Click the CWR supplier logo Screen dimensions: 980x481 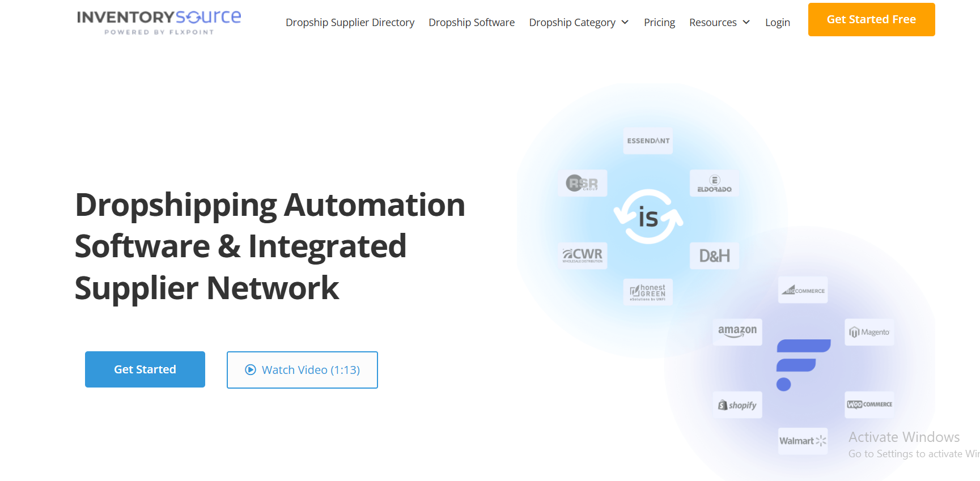(582, 256)
